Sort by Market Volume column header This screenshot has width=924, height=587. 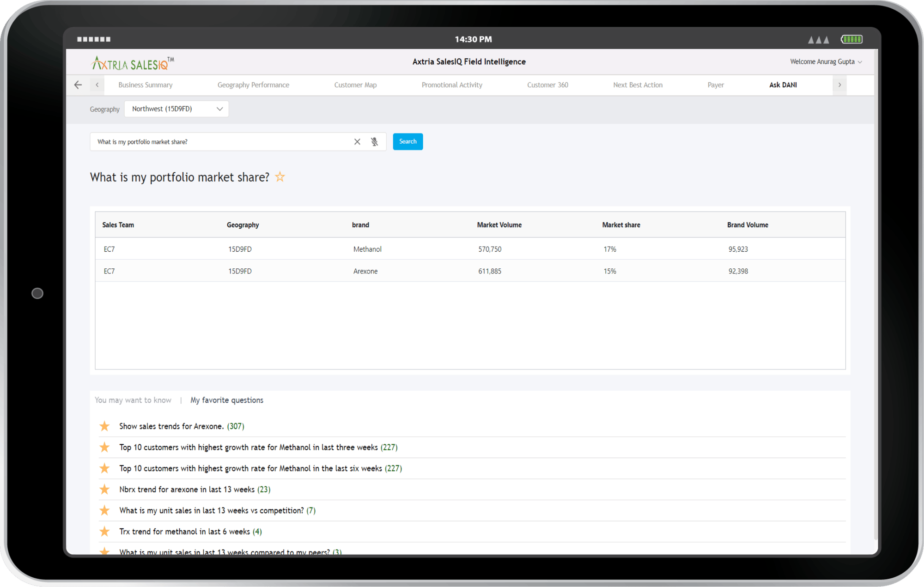(x=499, y=225)
